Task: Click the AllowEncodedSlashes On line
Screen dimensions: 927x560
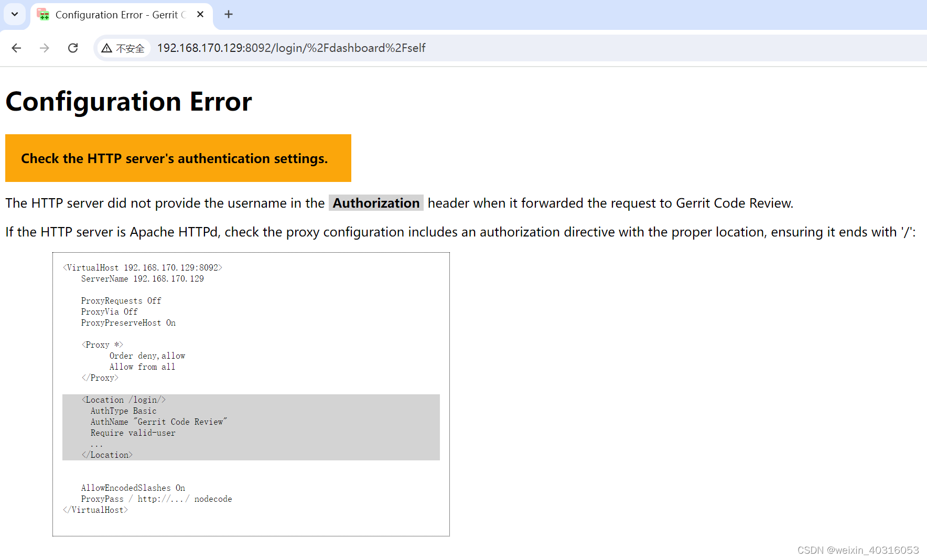Action: tap(133, 488)
